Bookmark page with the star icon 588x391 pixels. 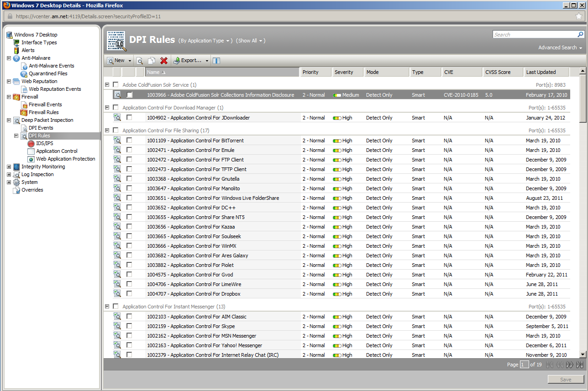click(x=579, y=16)
